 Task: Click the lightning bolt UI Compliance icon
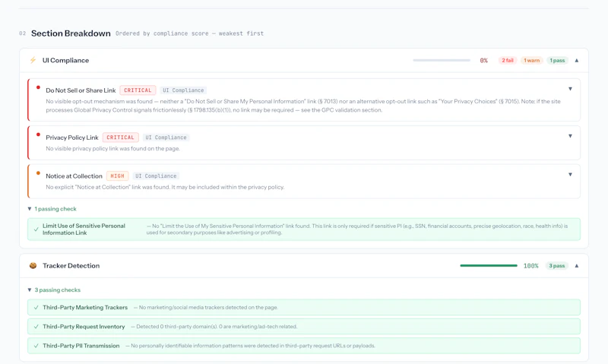tap(33, 60)
